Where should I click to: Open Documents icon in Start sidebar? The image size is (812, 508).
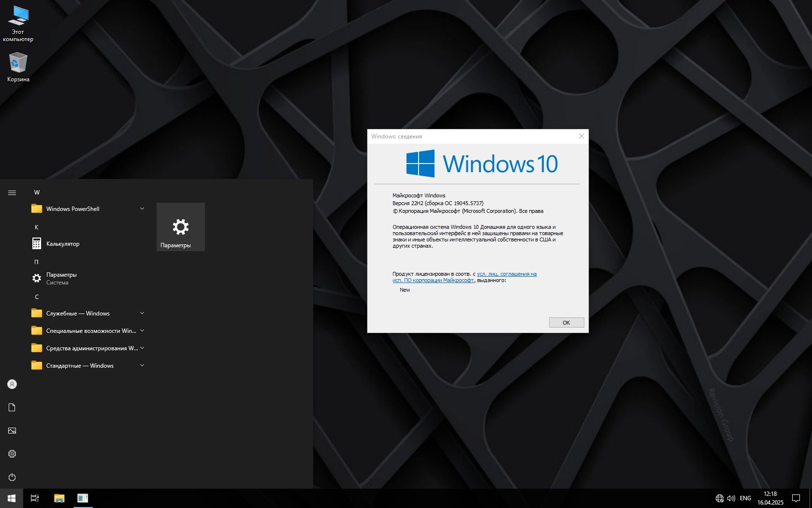(12, 407)
